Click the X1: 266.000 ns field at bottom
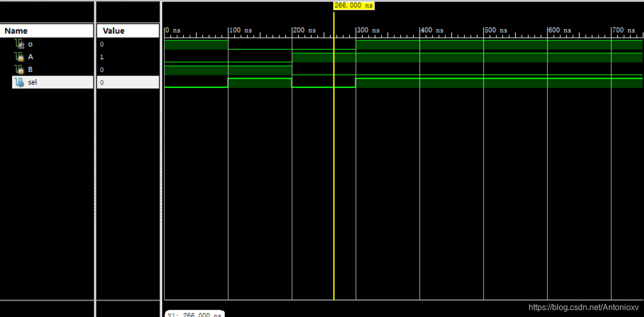The image size is (644, 317). [x=195, y=314]
